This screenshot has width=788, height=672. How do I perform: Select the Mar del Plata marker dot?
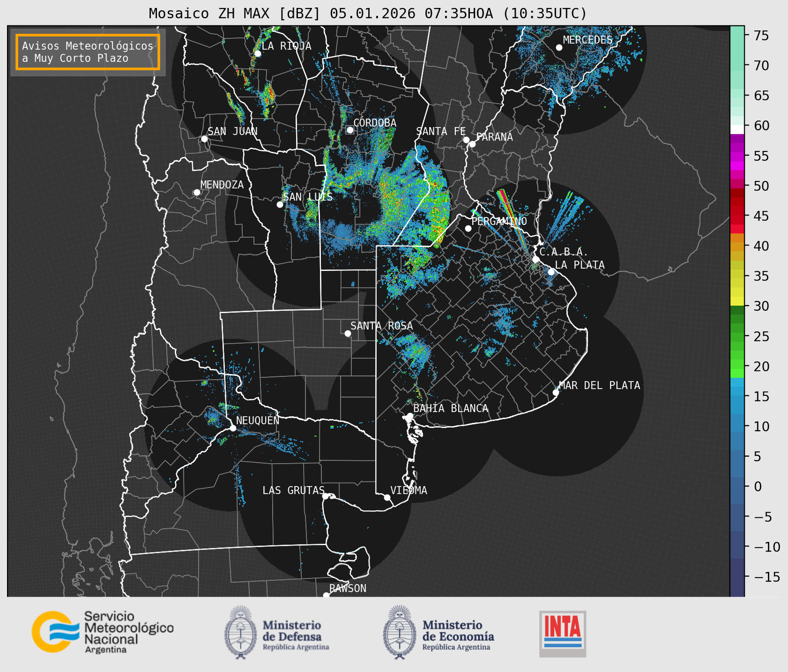coord(555,392)
